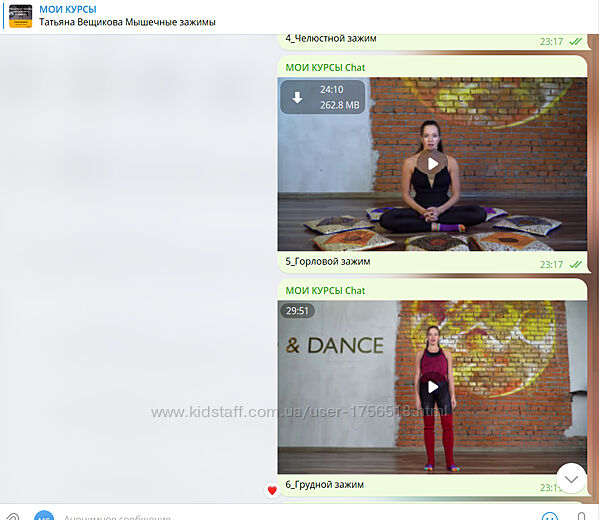
Task: Download the 262.8 MB video file
Action: [297, 97]
